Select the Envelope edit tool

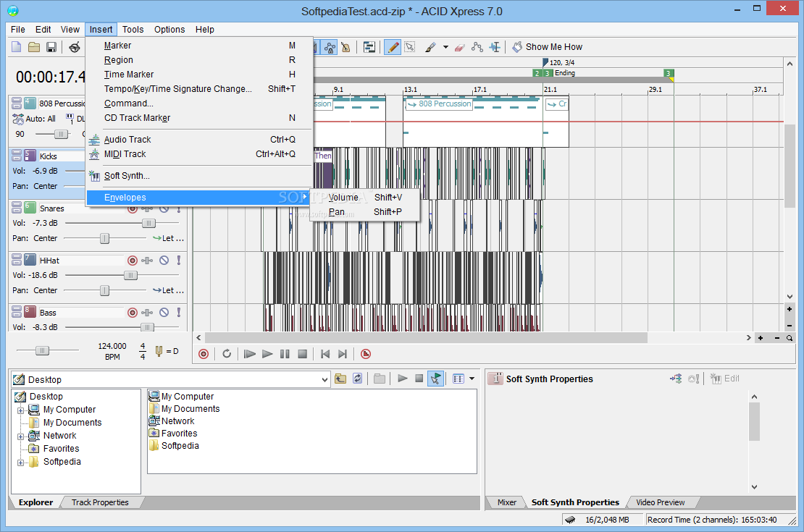[x=477, y=47]
